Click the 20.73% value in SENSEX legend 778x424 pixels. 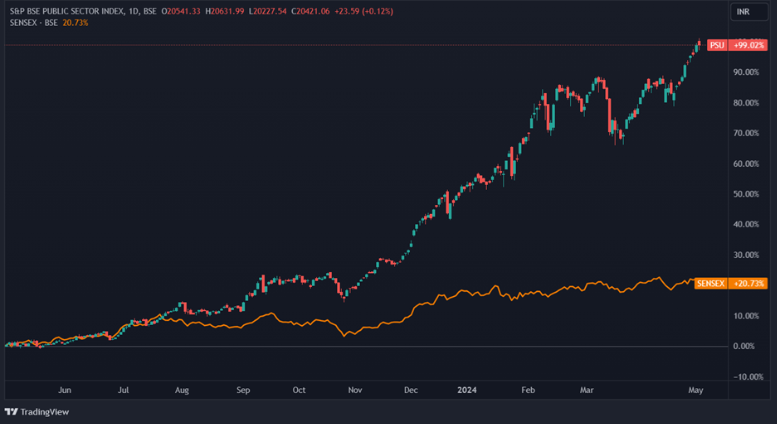[75, 22]
